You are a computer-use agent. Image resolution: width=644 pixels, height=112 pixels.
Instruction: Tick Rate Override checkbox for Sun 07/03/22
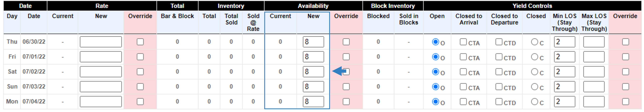coord(140,87)
